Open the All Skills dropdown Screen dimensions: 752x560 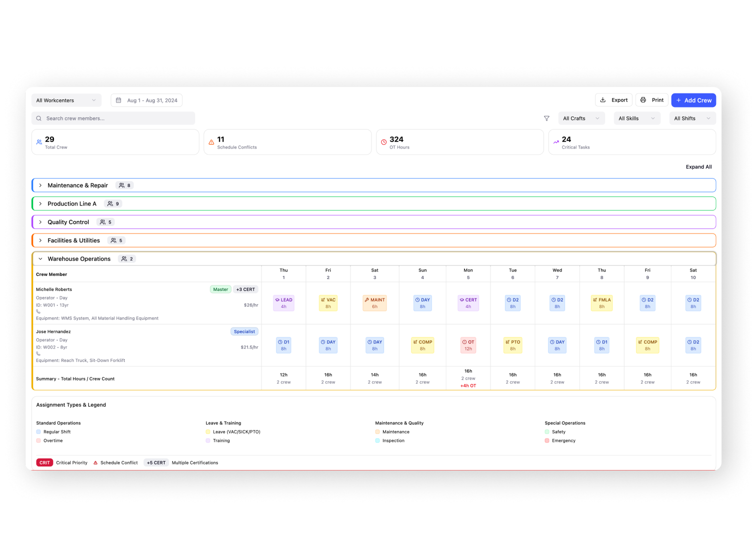637,118
